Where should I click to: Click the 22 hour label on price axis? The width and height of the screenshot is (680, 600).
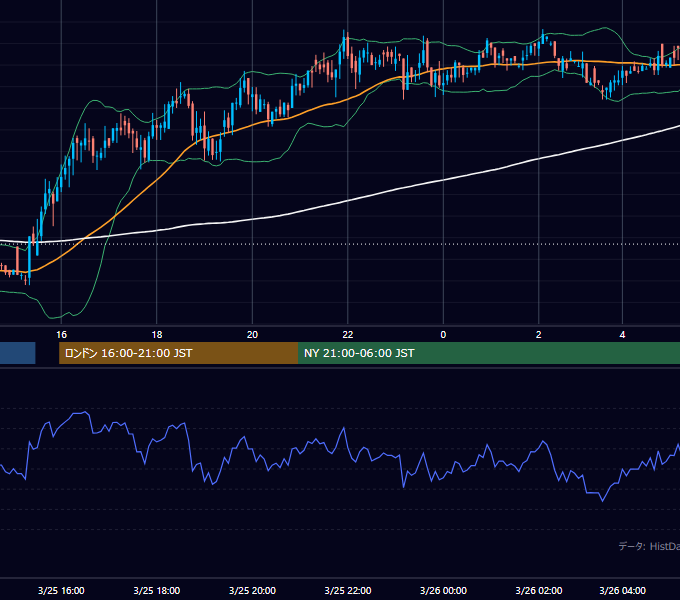(348, 335)
